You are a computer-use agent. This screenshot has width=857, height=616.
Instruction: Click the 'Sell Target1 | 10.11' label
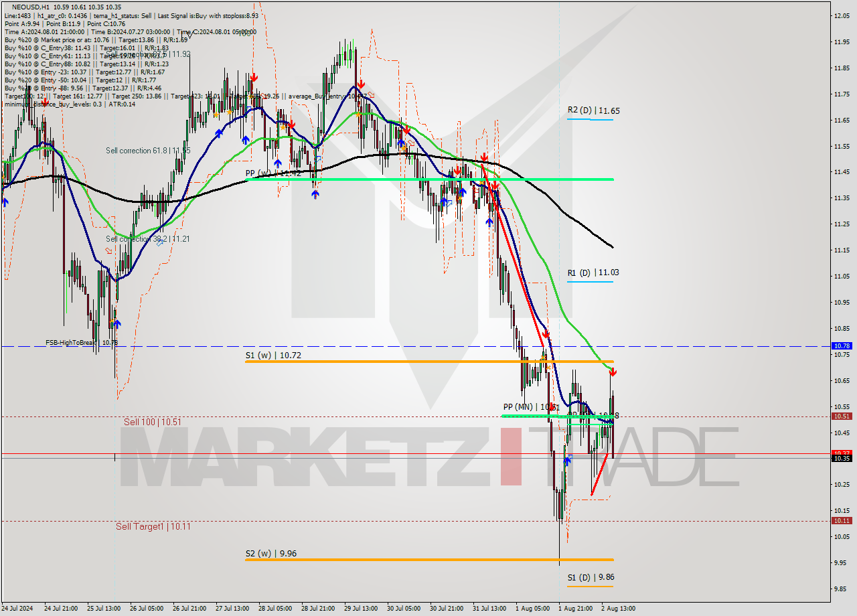click(153, 526)
